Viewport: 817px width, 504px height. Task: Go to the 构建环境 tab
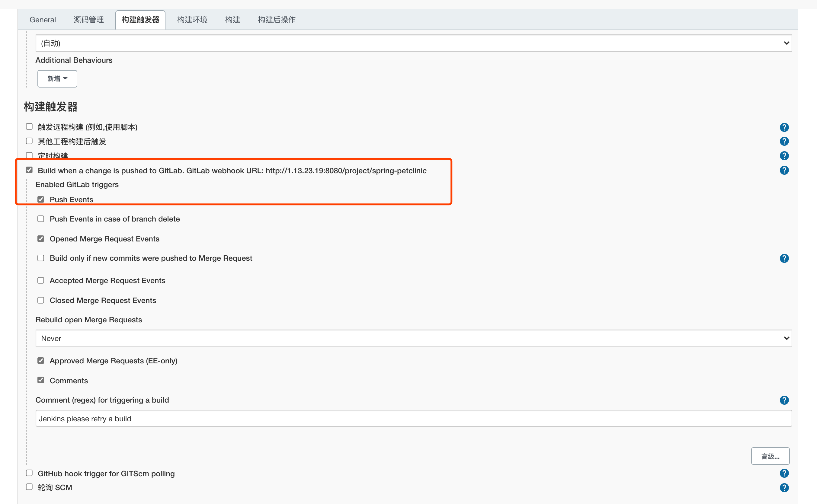point(192,20)
